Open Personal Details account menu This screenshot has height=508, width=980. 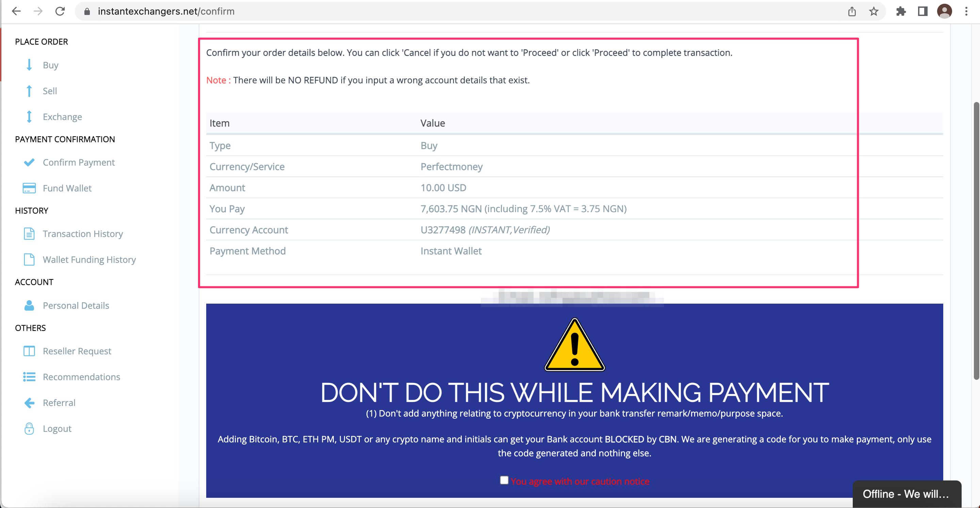pos(76,305)
